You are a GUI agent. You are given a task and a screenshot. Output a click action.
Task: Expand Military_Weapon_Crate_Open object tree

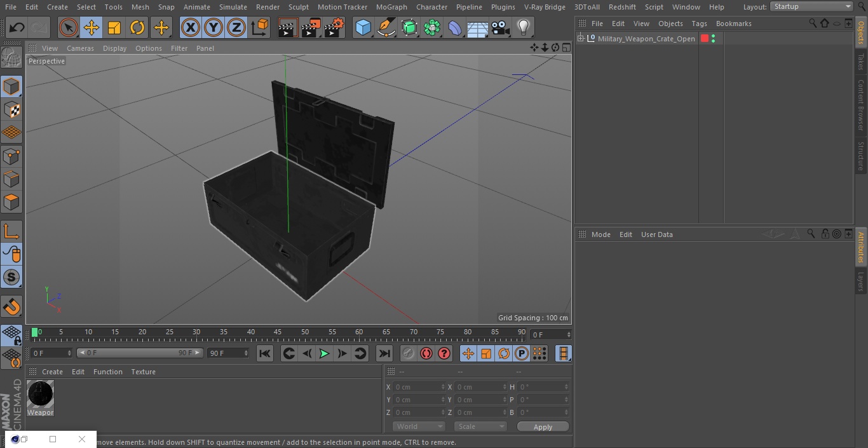pos(580,39)
